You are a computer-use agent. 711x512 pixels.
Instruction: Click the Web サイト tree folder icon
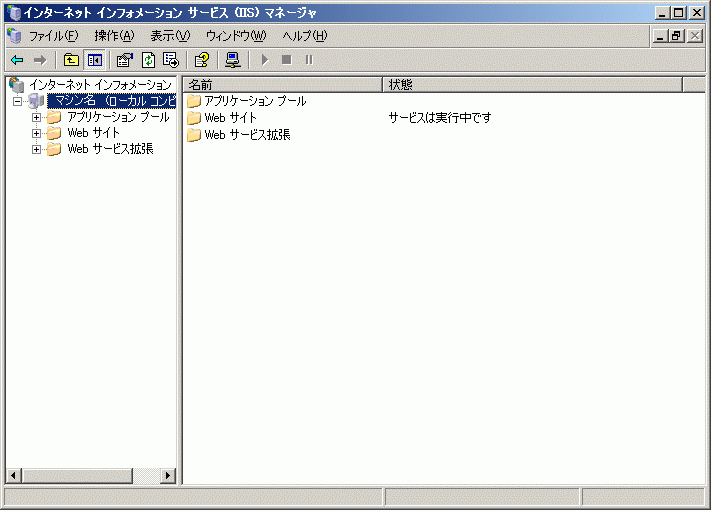tap(54, 133)
